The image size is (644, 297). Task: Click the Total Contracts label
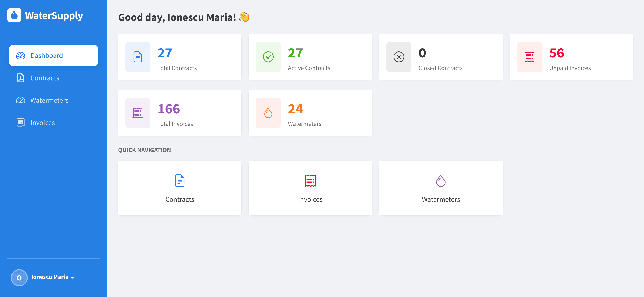(177, 68)
